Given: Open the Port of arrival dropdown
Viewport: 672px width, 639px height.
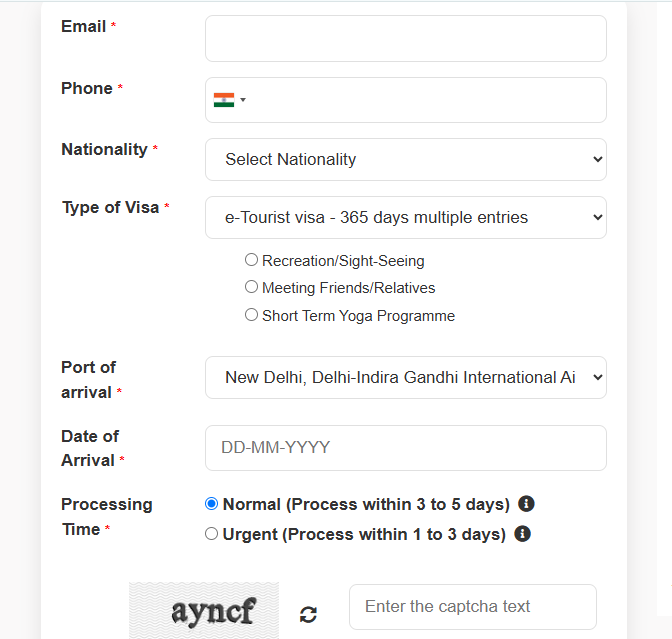Looking at the screenshot, I should tap(405, 377).
